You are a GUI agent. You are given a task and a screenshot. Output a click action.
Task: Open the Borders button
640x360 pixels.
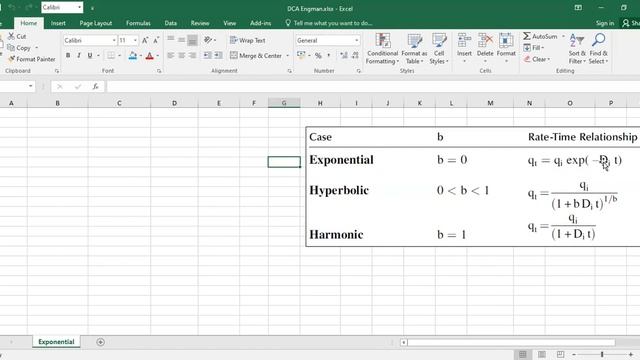point(111,56)
